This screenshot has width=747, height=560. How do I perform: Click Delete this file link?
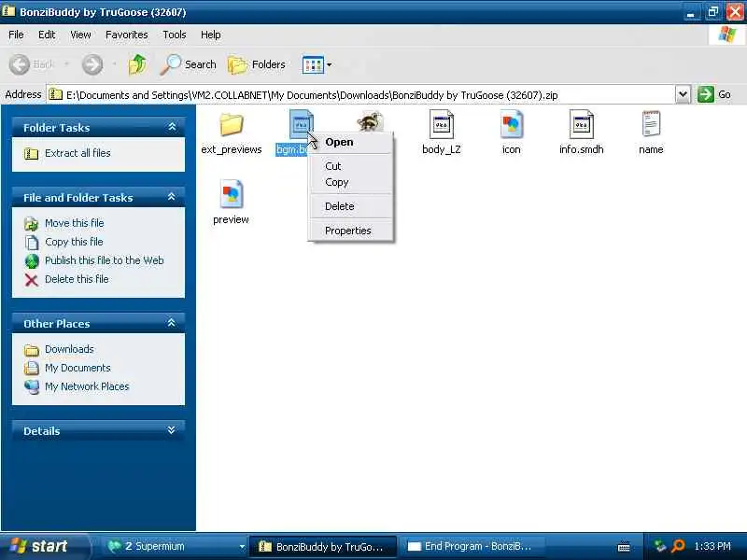[x=77, y=279]
